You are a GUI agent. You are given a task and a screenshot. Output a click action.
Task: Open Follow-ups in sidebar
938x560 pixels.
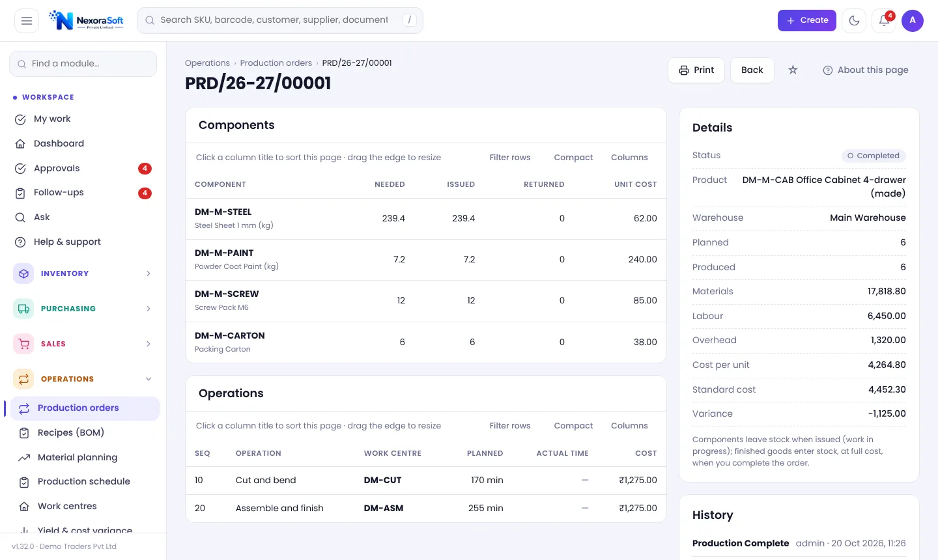[83, 193]
